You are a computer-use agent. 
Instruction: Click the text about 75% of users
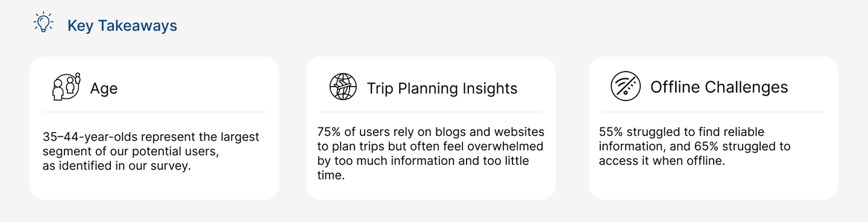[431, 153]
